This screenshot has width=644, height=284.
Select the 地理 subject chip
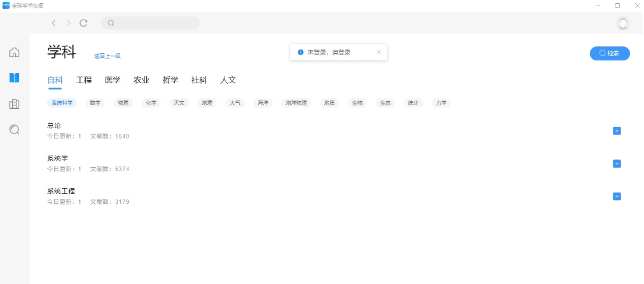tap(207, 103)
